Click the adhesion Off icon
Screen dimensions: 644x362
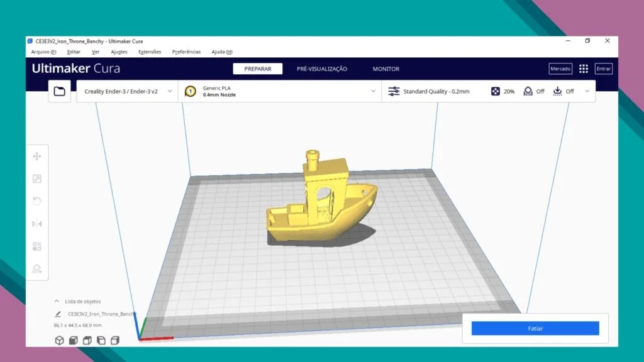[557, 91]
